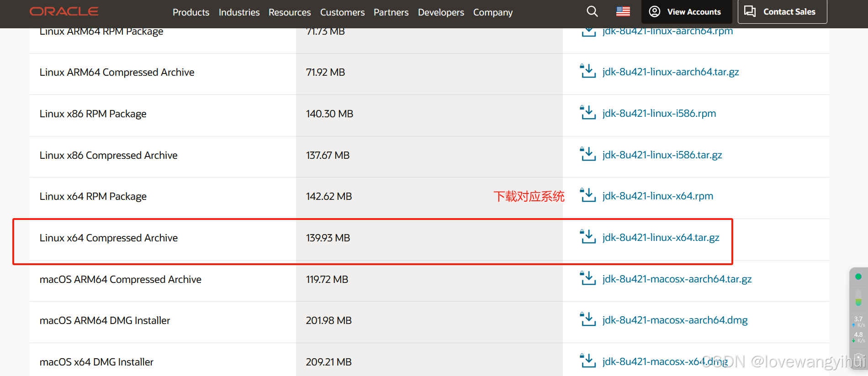Download jdk-8u421-macosx-aarch64.dmg link
This screenshot has width=868, height=376.
coord(675,320)
